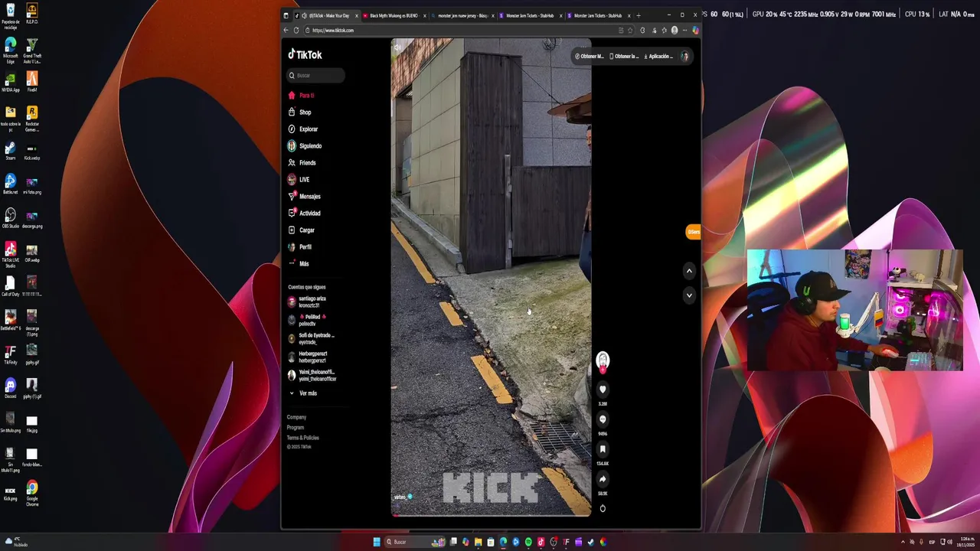Open the Siguiendo feed
The height and width of the screenshot is (551, 980).
click(x=305, y=146)
